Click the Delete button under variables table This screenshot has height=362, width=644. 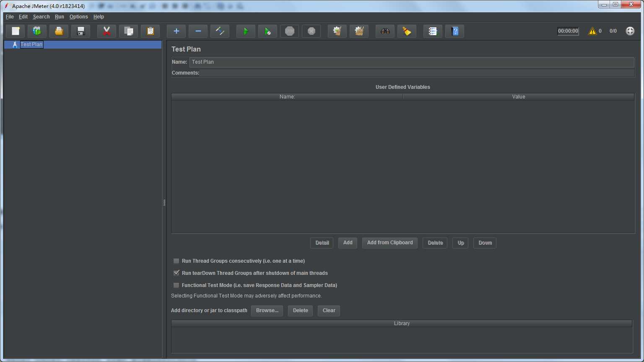435,243
